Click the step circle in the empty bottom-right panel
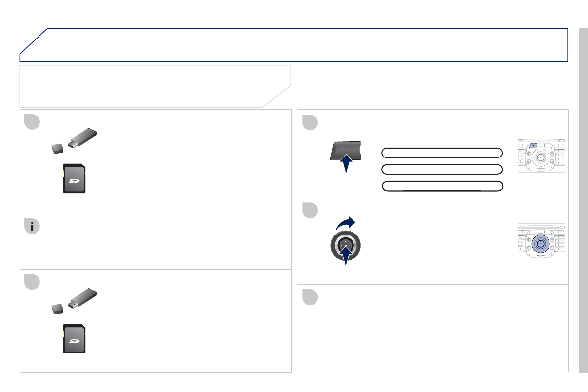The height and width of the screenshot is (392, 588). coord(310,297)
